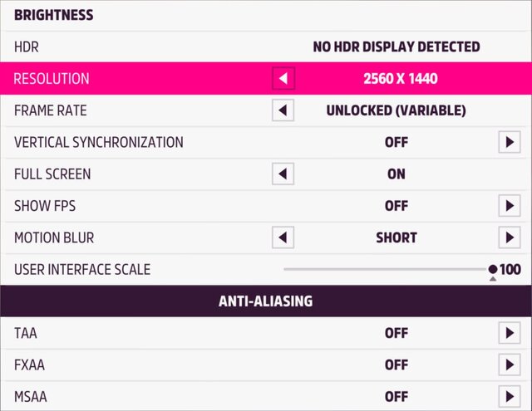Toggle FXAA with its right arrow
Image resolution: width=532 pixels, height=411 pixels.
509,365
